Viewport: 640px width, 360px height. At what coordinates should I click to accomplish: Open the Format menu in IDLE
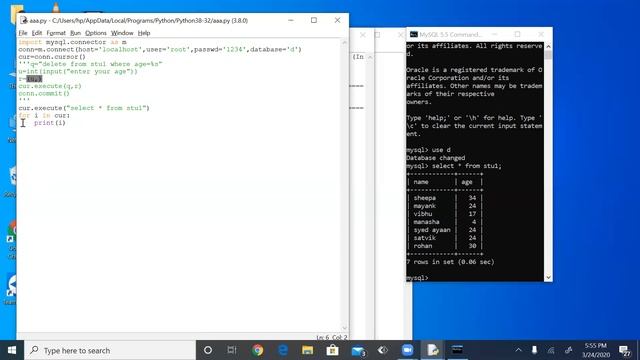[56, 33]
